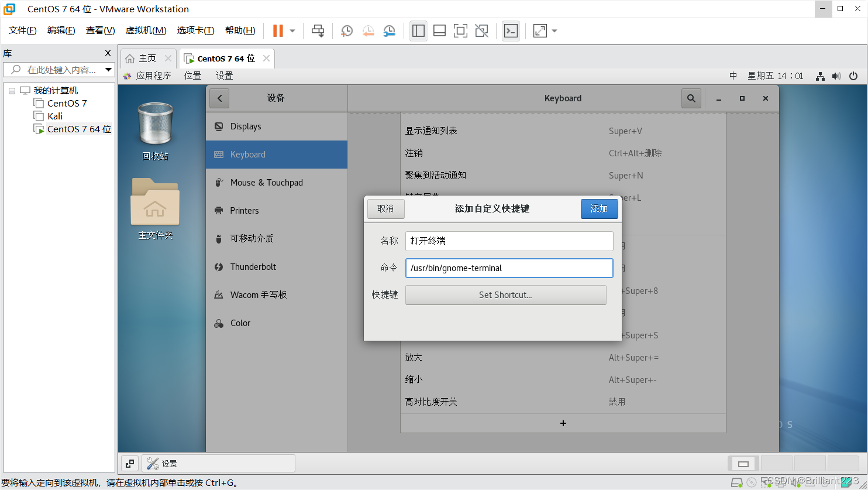The height and width of the screenshot is (490, 868).
Task: Open the 编辑(E) menu
Action: 61,30
